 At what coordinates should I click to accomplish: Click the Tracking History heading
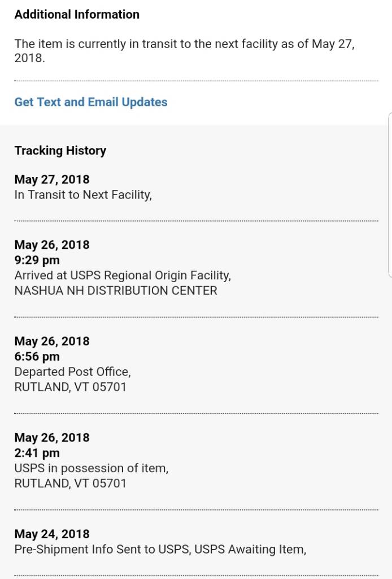(x=60, y=150)
